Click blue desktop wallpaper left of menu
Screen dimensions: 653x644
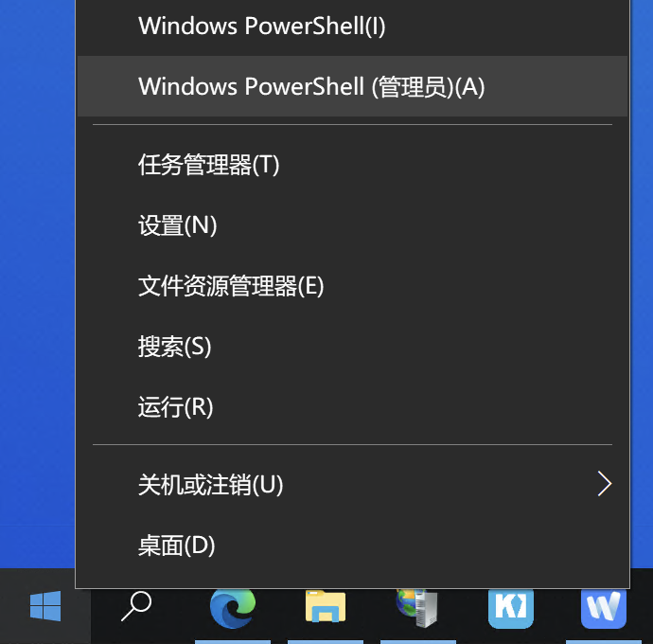point(37,283)
